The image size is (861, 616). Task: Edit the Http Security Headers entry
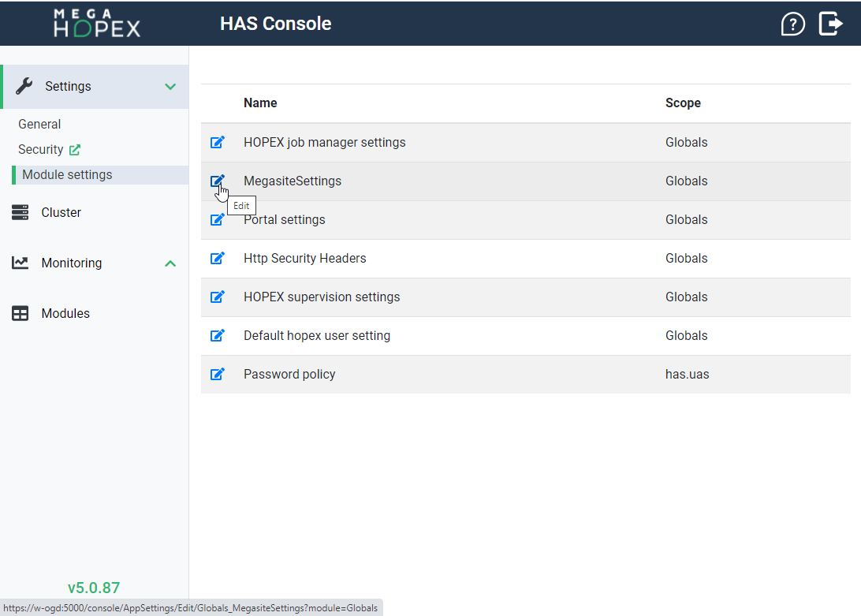[218, 259]
